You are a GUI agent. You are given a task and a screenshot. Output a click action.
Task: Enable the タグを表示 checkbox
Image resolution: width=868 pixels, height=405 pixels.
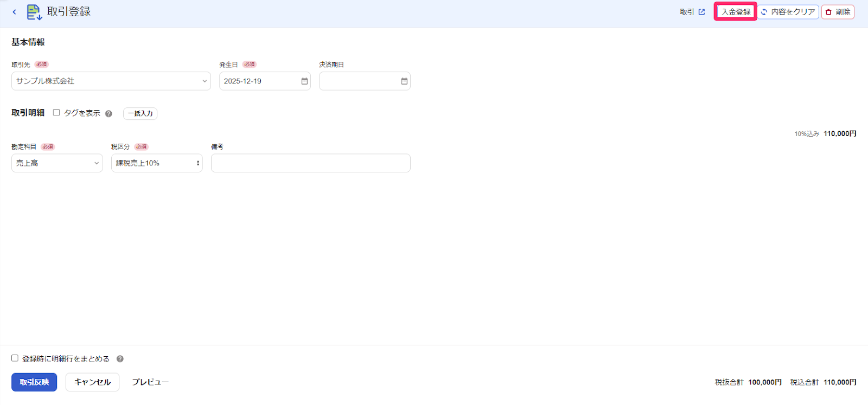click(x=56, y=113)
